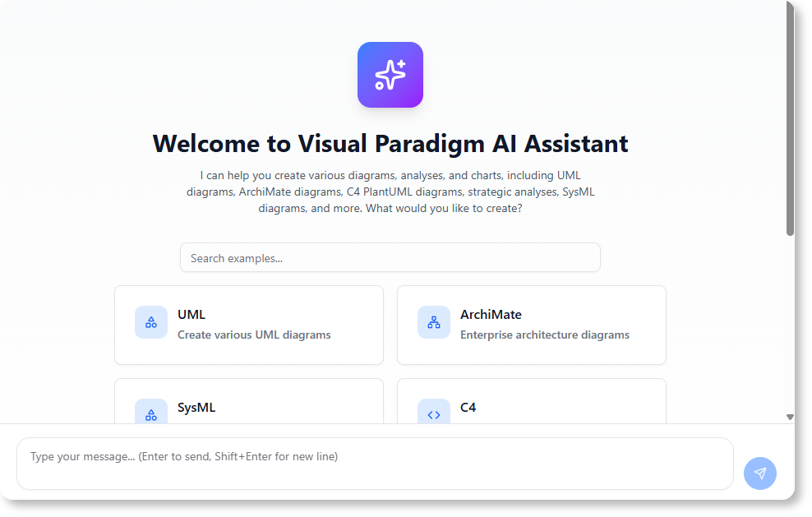
Task: Click empty space right of UML description
Action: point(358,335)
